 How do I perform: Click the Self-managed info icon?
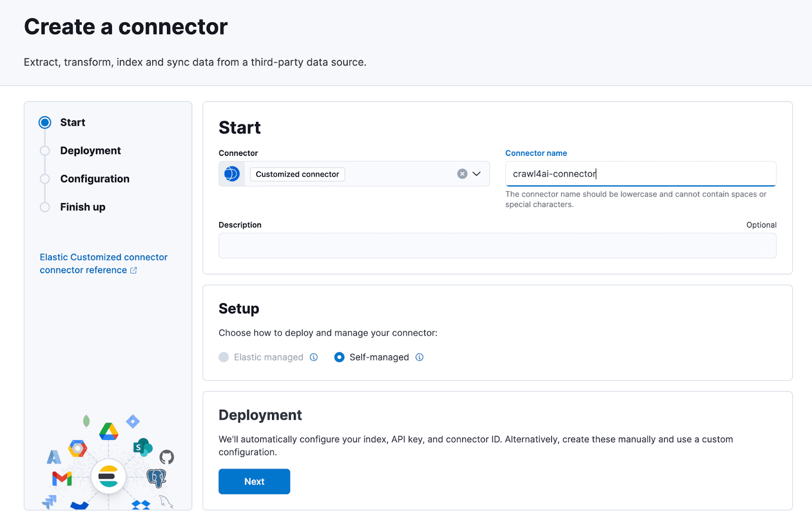tap(419, 357)
